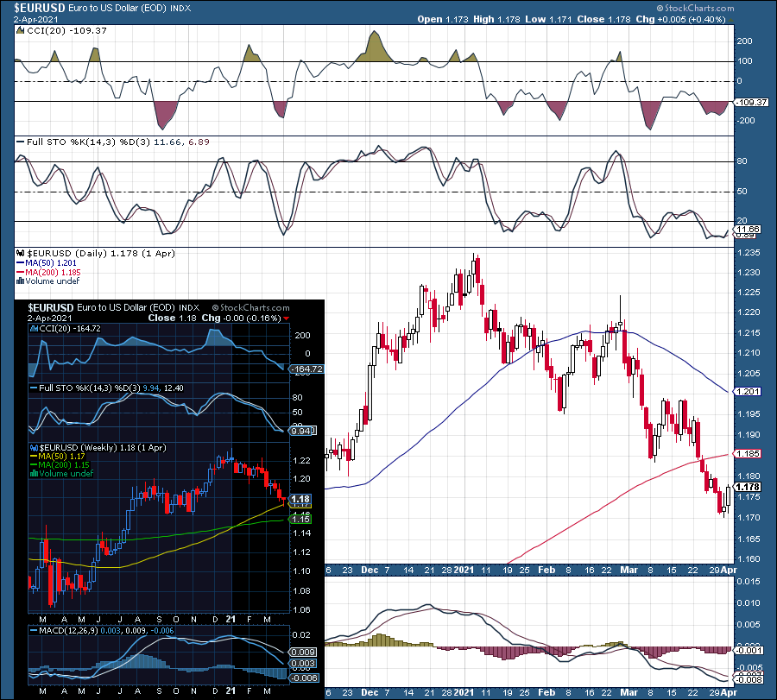Viewport: 777px width, 700px height.
Task: Click the -164.72 CCI value tag in the inset
Action: tap(307, 369)
